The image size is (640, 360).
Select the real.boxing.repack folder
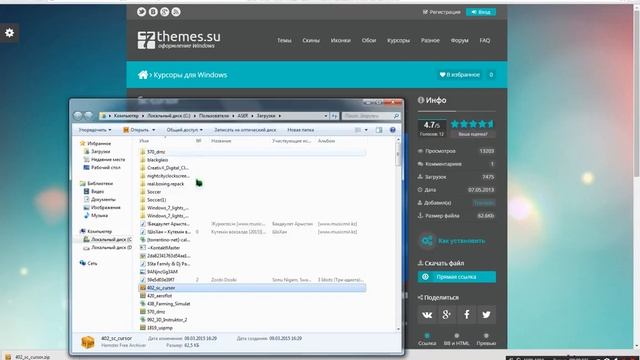pos(165,184)
